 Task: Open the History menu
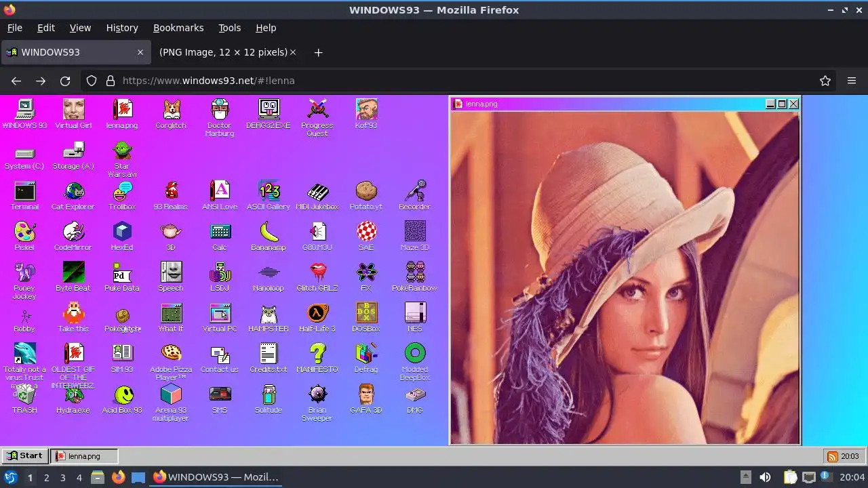tap(122, 28)
